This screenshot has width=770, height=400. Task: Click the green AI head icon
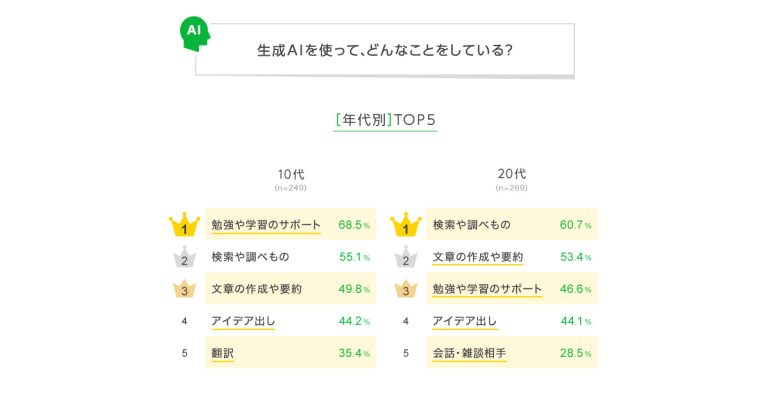195,33
